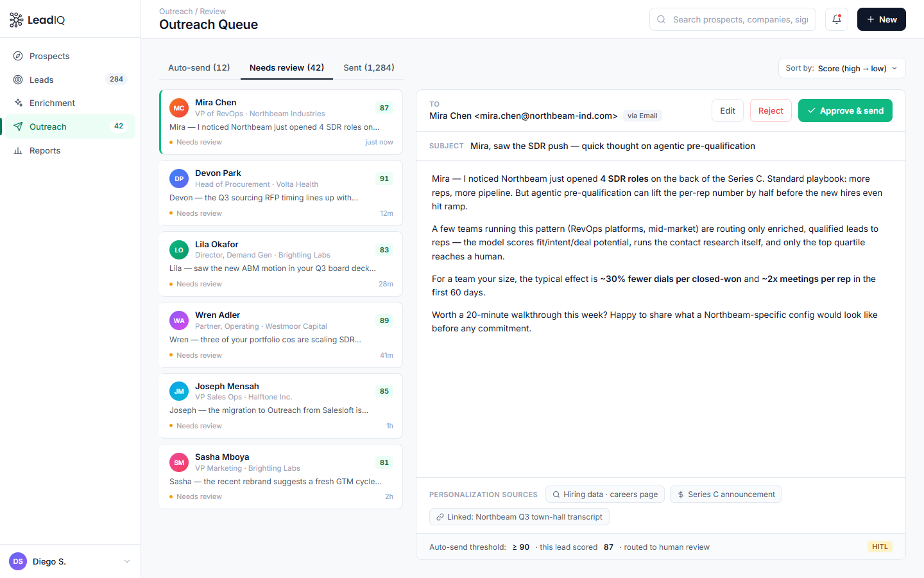Select Needs review (42) tab
This screenshot has width=924, height=578.
coord(287,67)
